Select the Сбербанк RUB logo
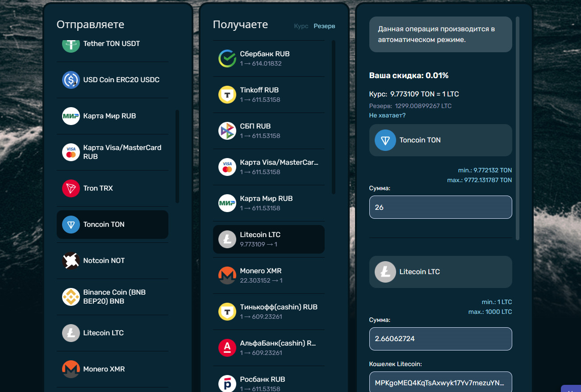Viewport: 581px width, 392px height. pos(227,58)
